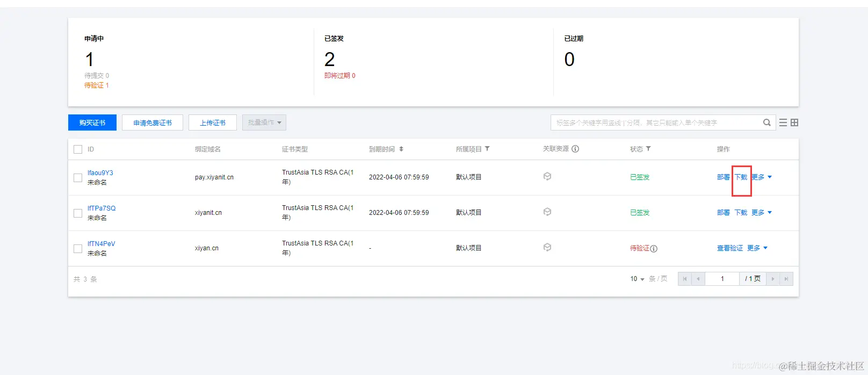Expand 更多 menu for xiyan.cn row
Image resolution: width=868 pixels, height=375 pixels.
click(757, 248)
